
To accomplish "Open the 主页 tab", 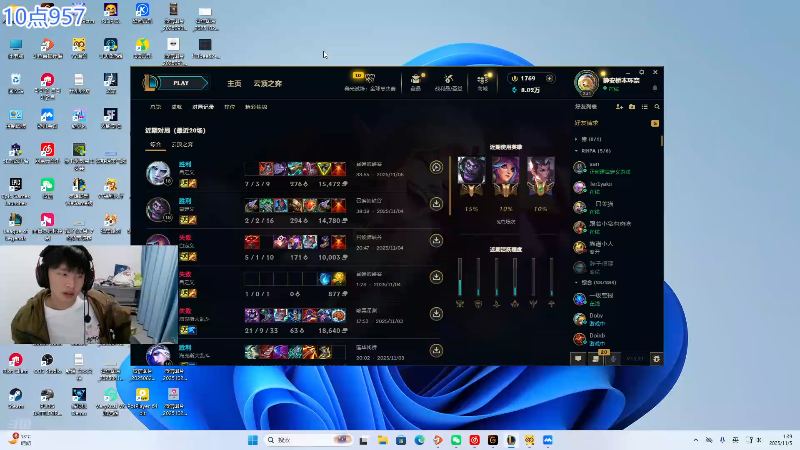I will click(x=234, y=83).
